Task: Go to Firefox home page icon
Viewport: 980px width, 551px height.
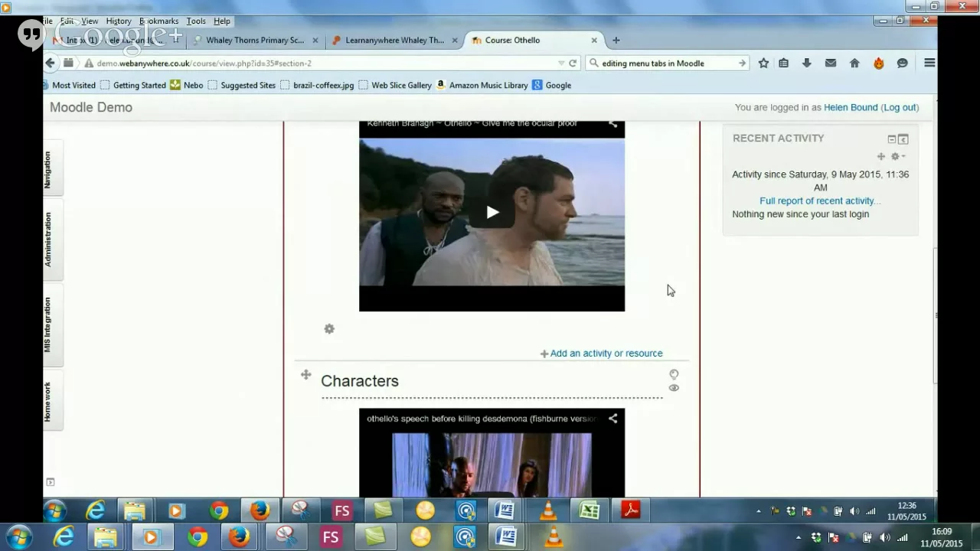Action: 854,64
